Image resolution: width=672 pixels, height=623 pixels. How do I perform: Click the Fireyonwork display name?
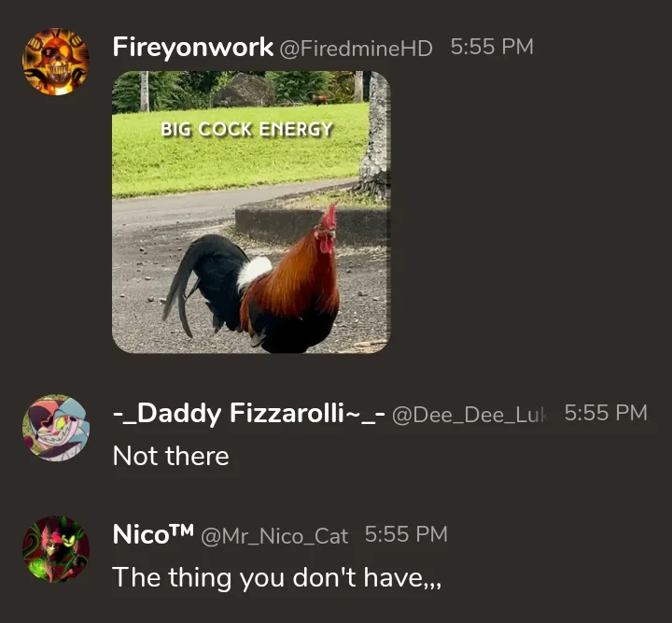click(x=193, y=47)
